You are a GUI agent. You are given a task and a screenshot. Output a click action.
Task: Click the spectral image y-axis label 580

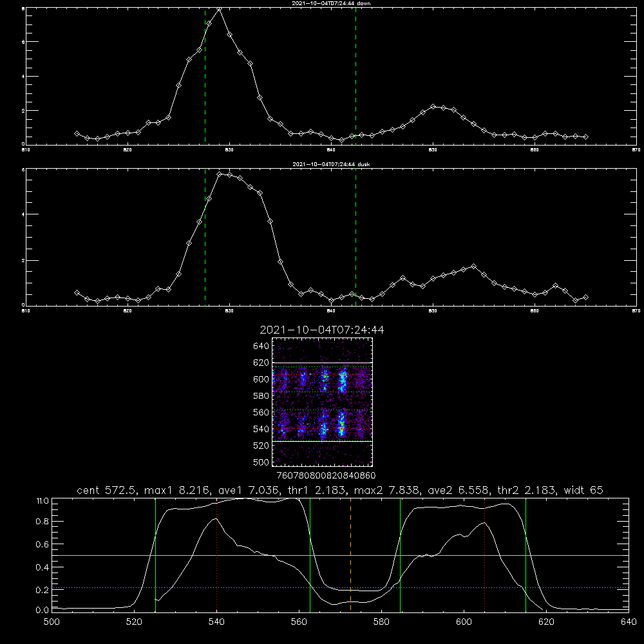click(261, 395)
